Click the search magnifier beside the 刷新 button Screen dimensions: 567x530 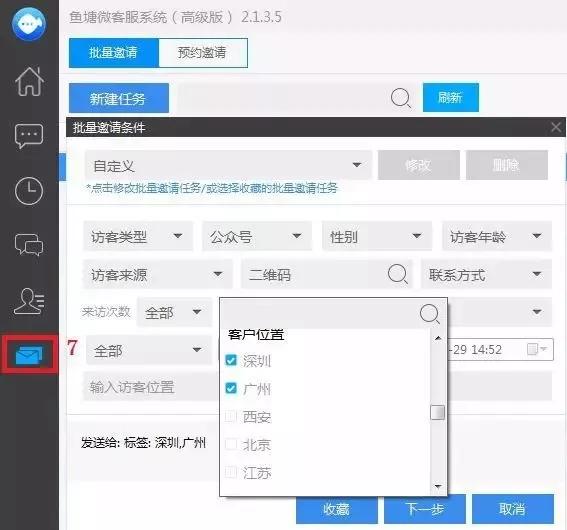(401, 98)
